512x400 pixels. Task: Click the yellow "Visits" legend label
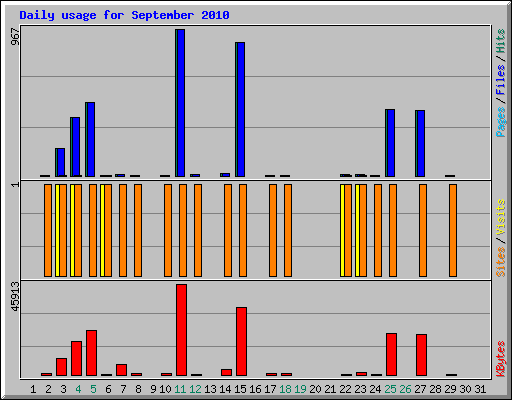click(x=501, y=218)
